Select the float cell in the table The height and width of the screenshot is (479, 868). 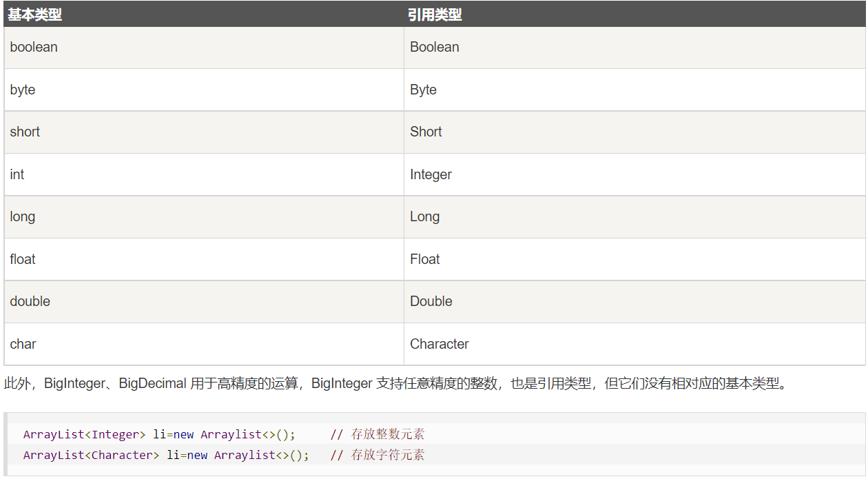pos(22,259)
